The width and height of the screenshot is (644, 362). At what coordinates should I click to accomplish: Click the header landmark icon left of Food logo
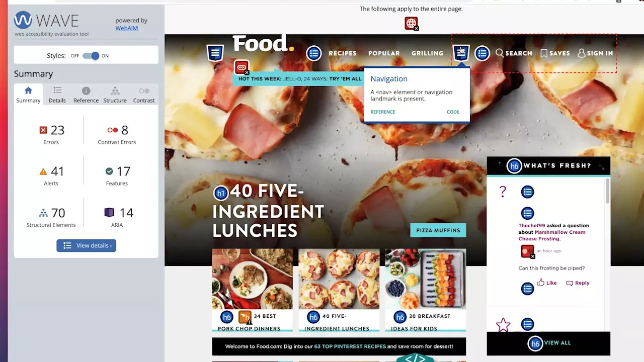[215, 53]
